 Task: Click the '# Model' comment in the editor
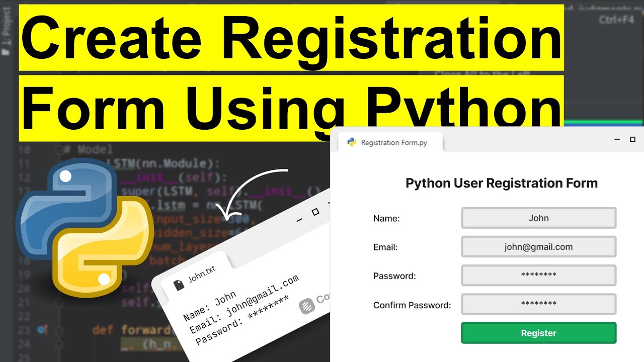[x=89, y=150]
